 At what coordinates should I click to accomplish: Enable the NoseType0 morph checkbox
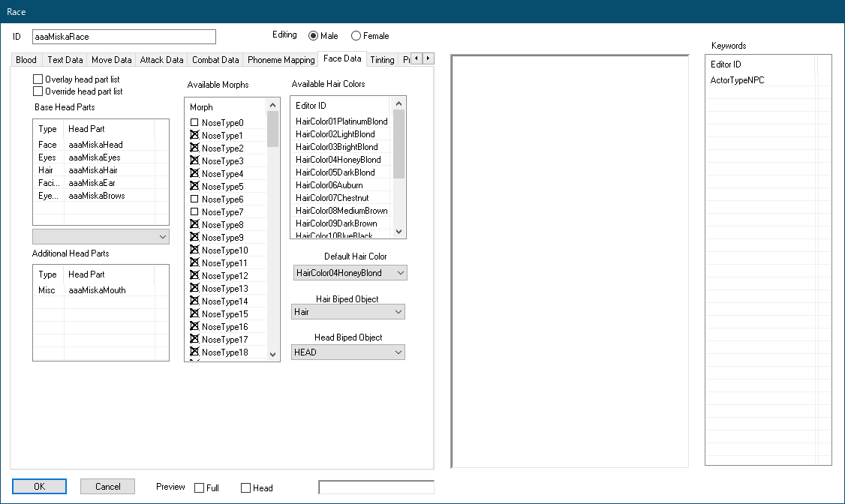[194, 123]
